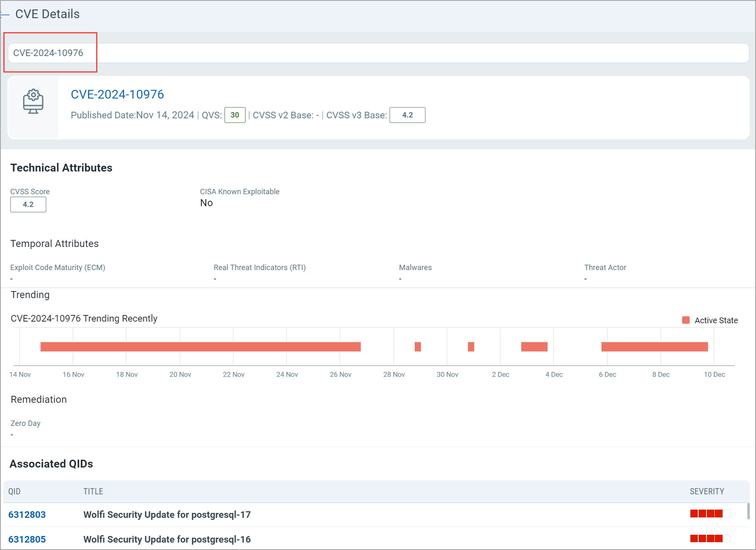The image size is (756, 550).
Task: Click severity indicator for postgresql-17 row
Action: click(710, 513)
